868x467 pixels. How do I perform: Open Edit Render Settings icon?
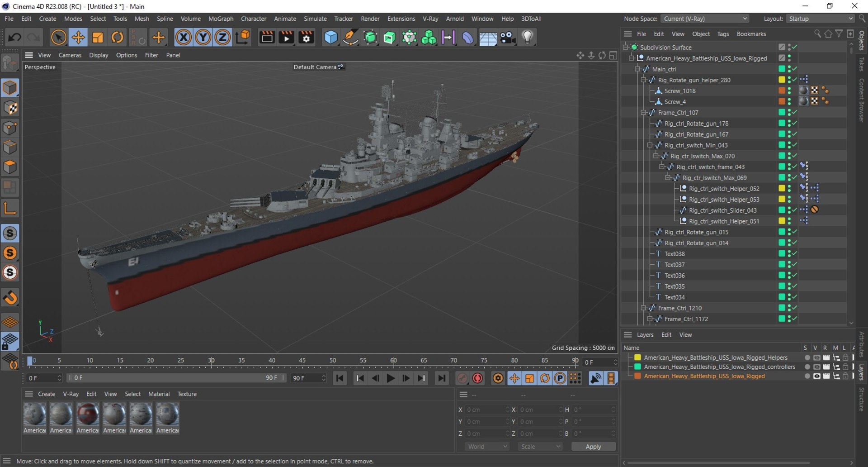tap(307, 37)
